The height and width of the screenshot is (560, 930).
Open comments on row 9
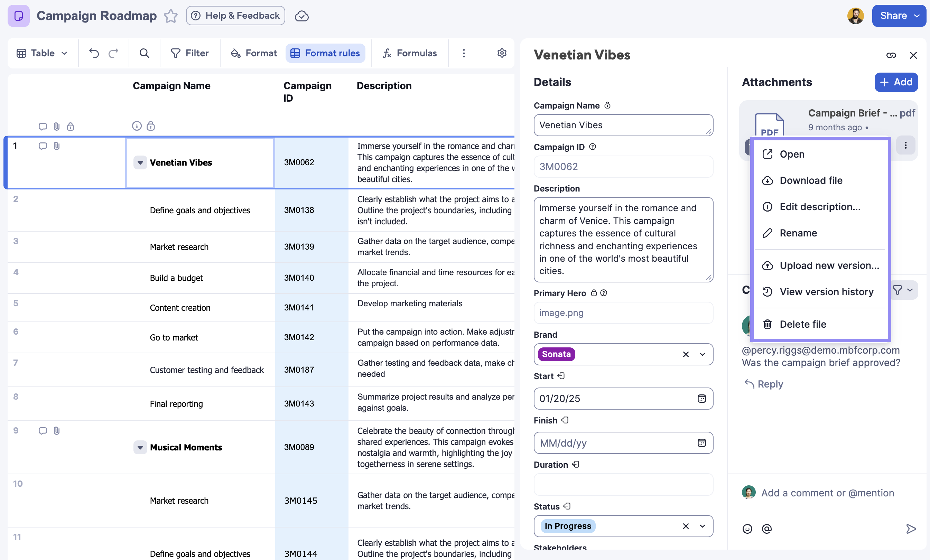coord(43,431)
